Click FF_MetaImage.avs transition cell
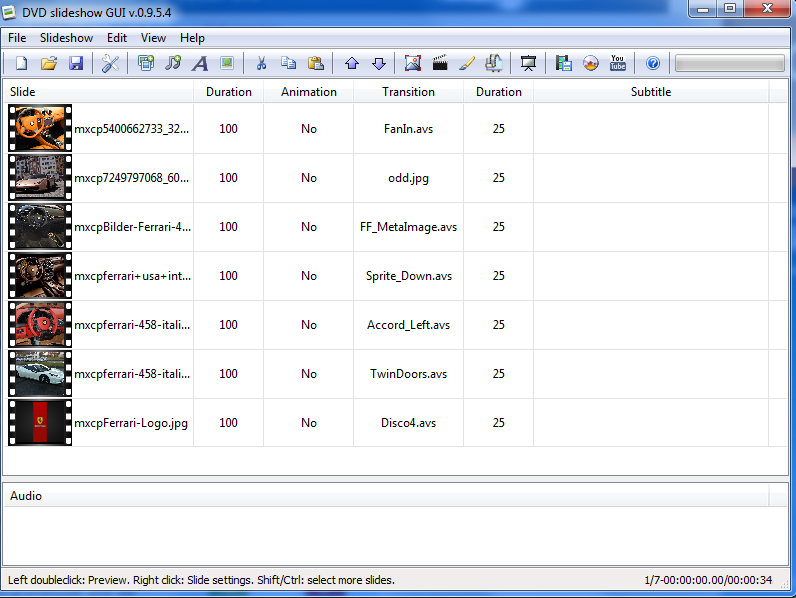The image size is (796, 598). (x=408, y=227)
